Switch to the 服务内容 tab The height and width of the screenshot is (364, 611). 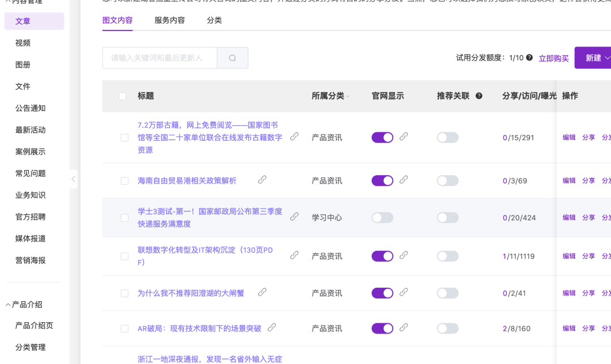click(x=170, y=20)
